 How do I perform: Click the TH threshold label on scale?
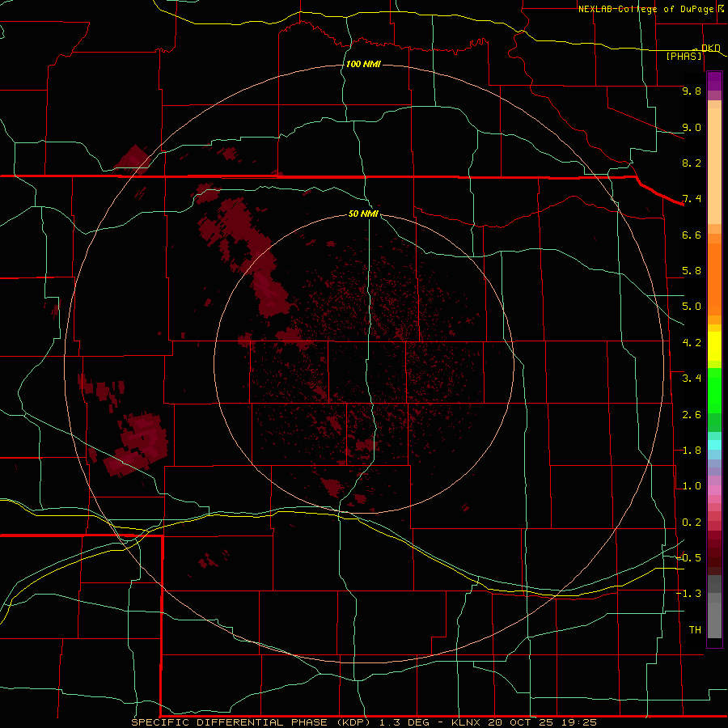coord(695,629)
